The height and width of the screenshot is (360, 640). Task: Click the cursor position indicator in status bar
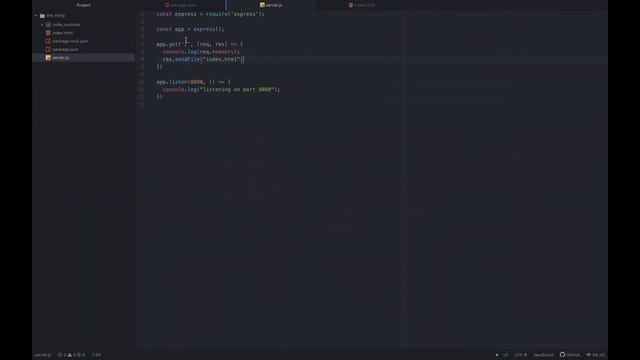[x=96, y=355]
